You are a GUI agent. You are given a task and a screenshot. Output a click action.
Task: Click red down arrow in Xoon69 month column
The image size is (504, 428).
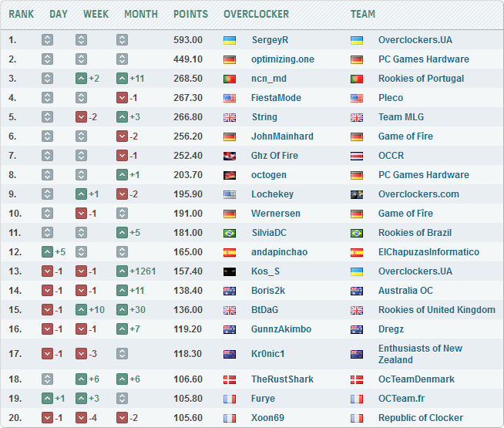(x=122, y=418)
